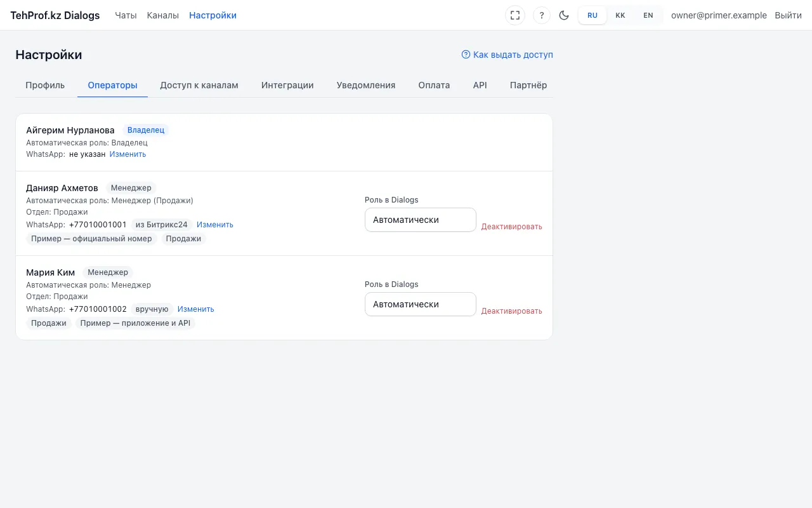Switch to dark mode moon icon
The width and height of the screenshot is (812, 508).
564,15
